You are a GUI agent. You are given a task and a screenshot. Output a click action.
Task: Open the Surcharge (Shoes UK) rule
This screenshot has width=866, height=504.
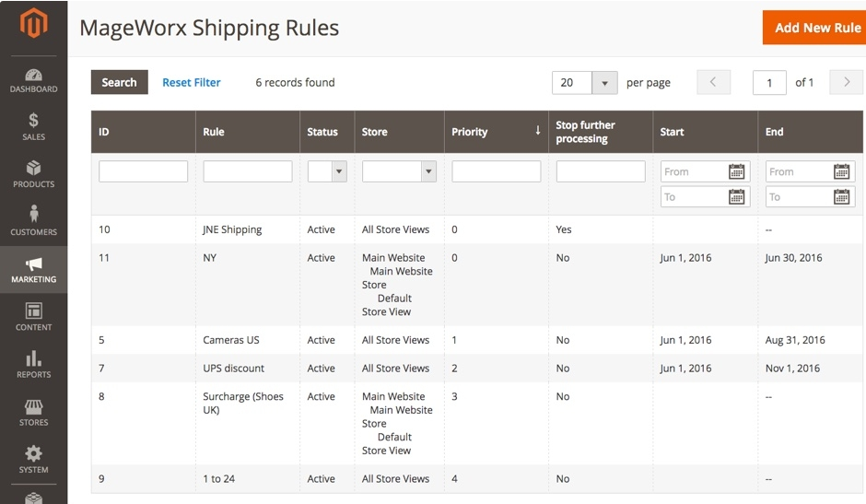pyautogui.click(x=477, y=423)
